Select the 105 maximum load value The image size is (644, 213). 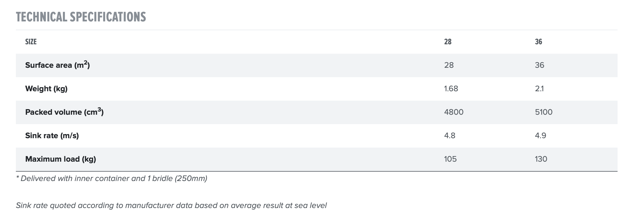coord(450,159)
